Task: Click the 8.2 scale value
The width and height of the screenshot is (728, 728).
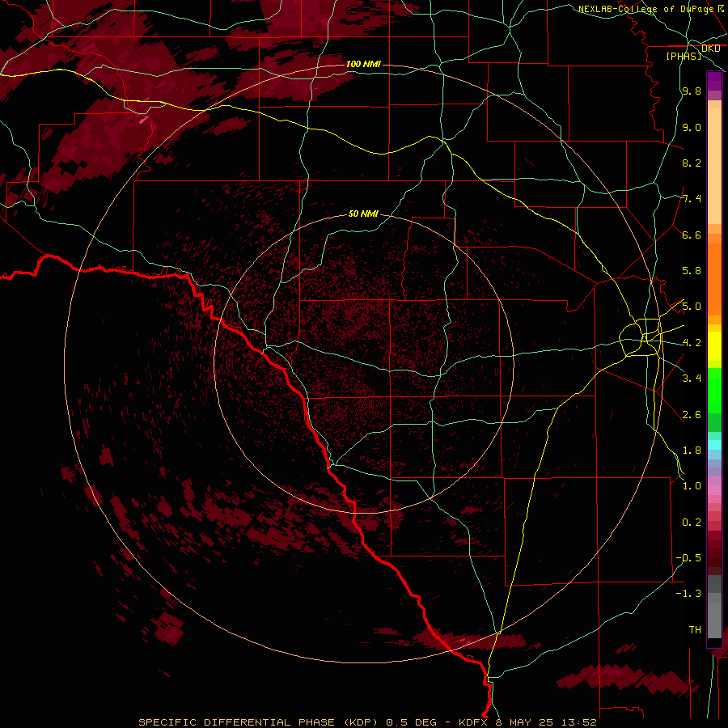Action: tap(692, 163)
